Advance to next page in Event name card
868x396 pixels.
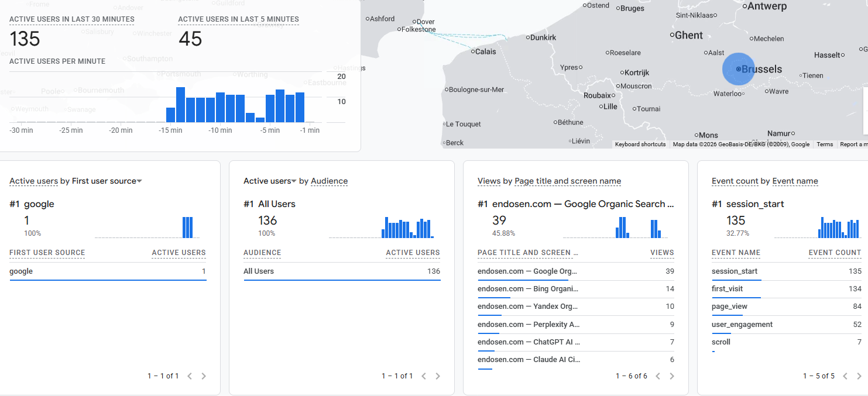pyautogui.click(x=859, y=376)
